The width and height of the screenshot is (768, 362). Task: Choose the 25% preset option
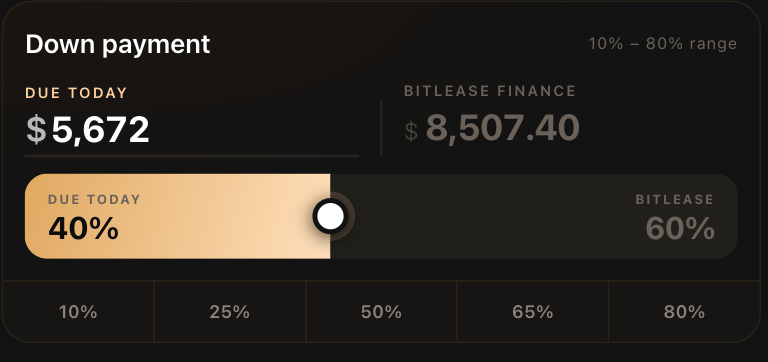[230, 312]
